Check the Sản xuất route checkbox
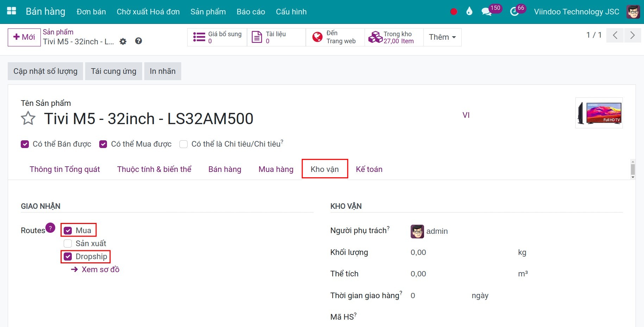This screenshot has width=644, height=327. (x=68, y=243)
